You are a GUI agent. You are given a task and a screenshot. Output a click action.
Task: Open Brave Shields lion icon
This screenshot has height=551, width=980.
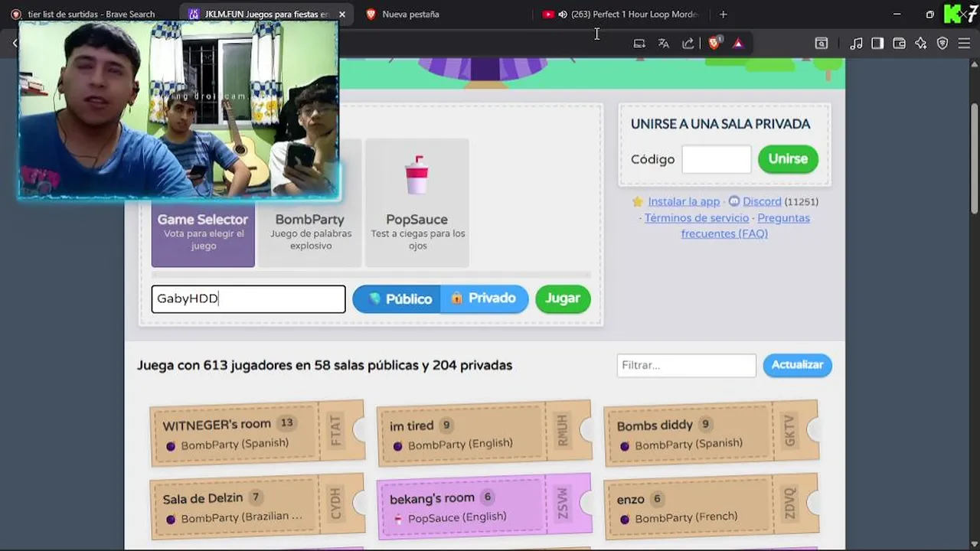pos(714,43)
